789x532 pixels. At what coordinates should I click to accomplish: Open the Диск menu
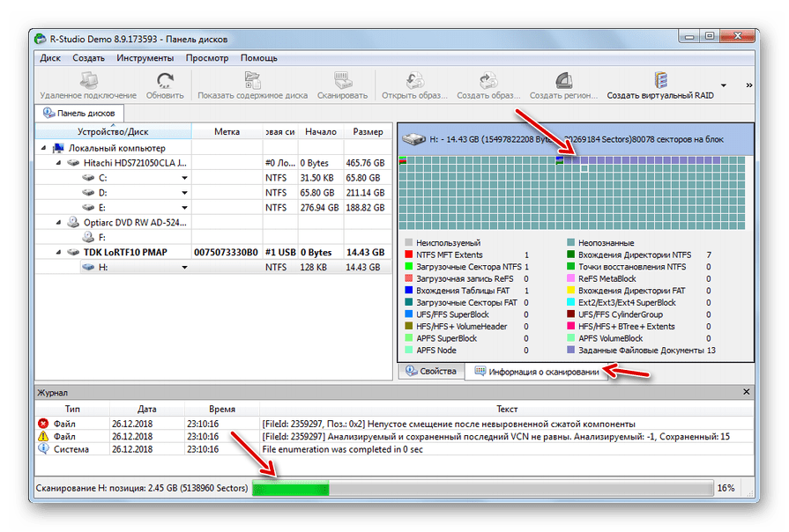coord(50,58)
